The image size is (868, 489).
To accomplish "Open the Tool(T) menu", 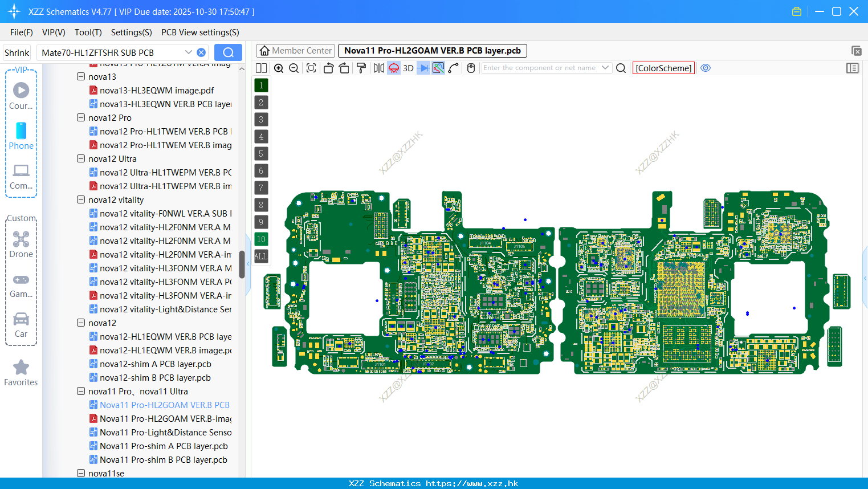I will pos(88,32).
